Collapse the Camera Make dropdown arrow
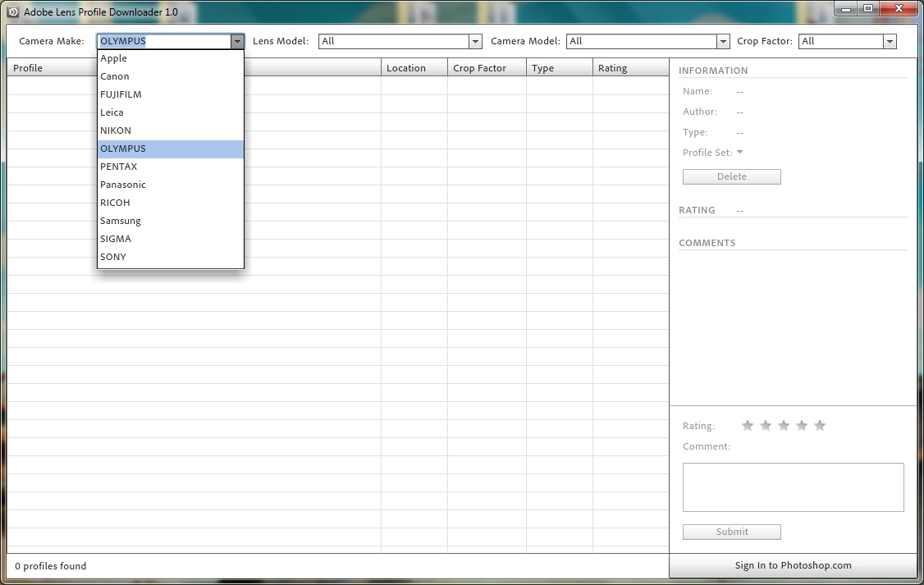The height and width of the screenshot is (585, 924). 237,41
